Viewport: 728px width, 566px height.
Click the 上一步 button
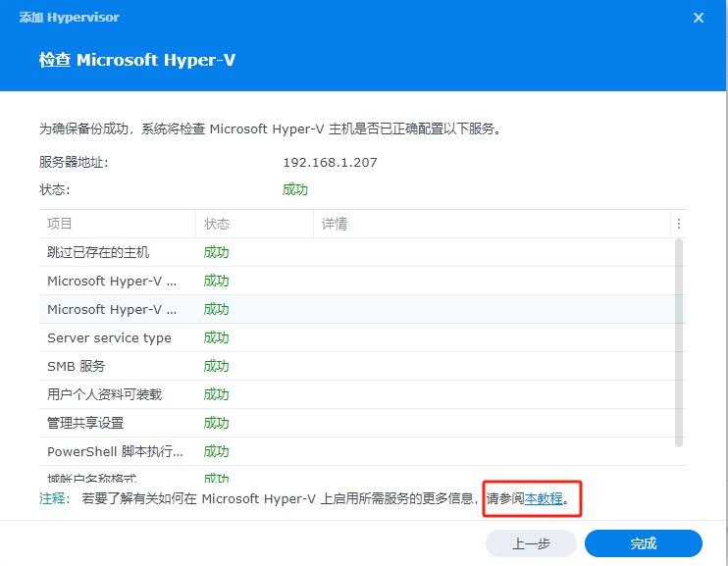click(x=531, y=543)
